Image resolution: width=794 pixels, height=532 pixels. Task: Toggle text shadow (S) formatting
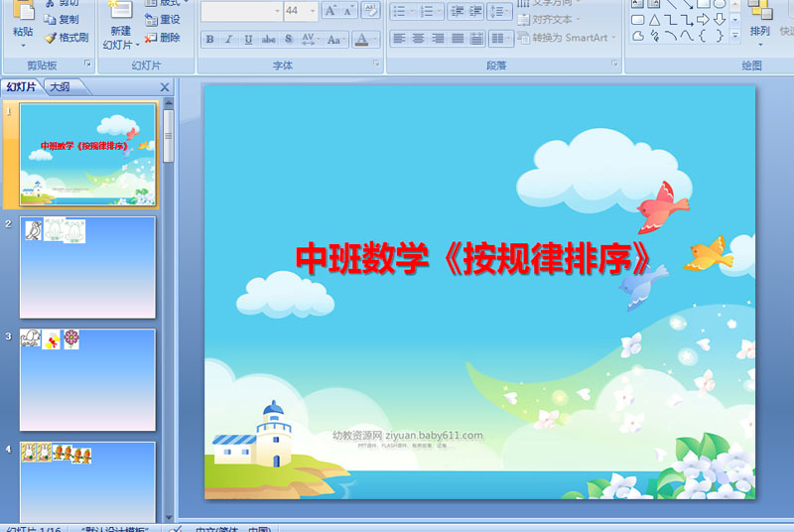point(288,39)
